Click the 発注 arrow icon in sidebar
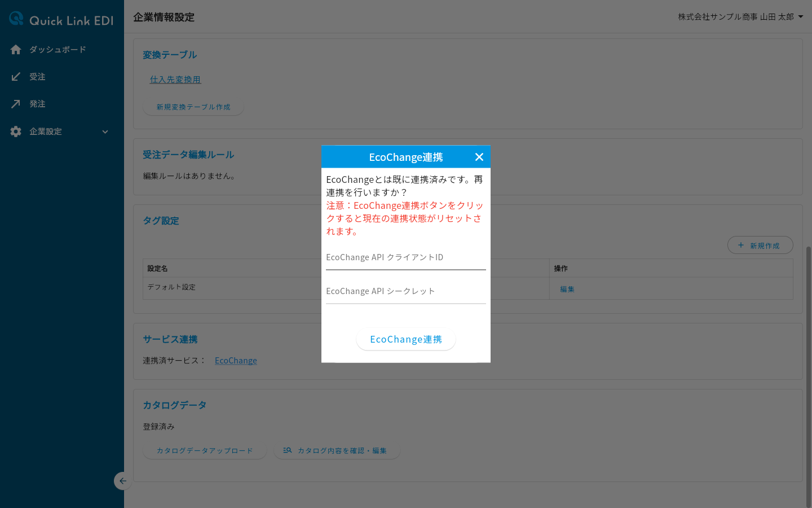This screenshot has width=812, height=508. pyautogui.click(x=16, y=104)
